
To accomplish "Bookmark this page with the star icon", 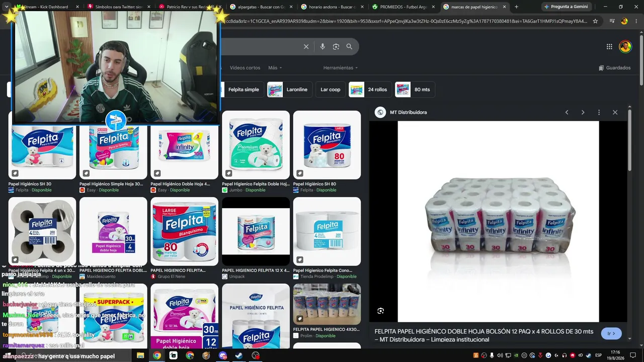I will click(x=595, y=21).
